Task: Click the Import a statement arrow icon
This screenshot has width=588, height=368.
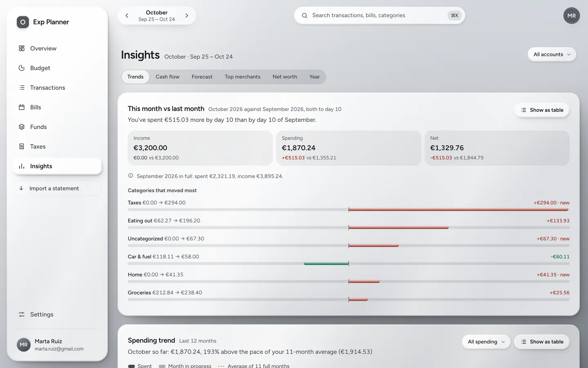Action: click(21, 188)
